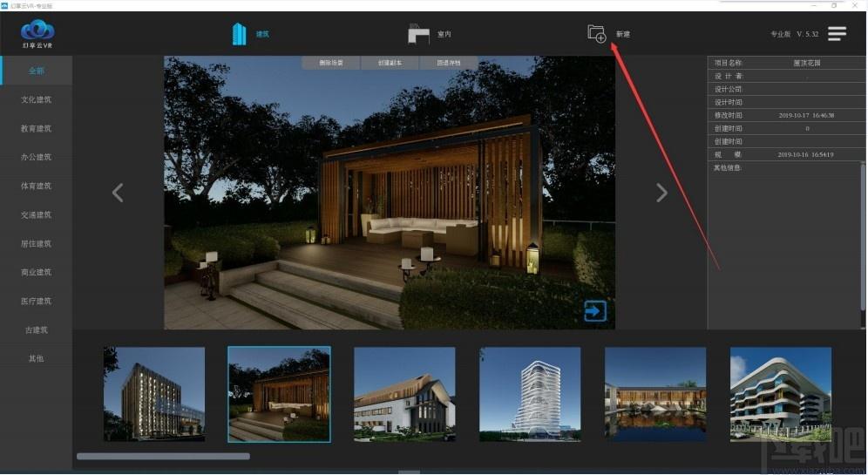Select the 其他 category
868x475 pixels.
[36, 359]
